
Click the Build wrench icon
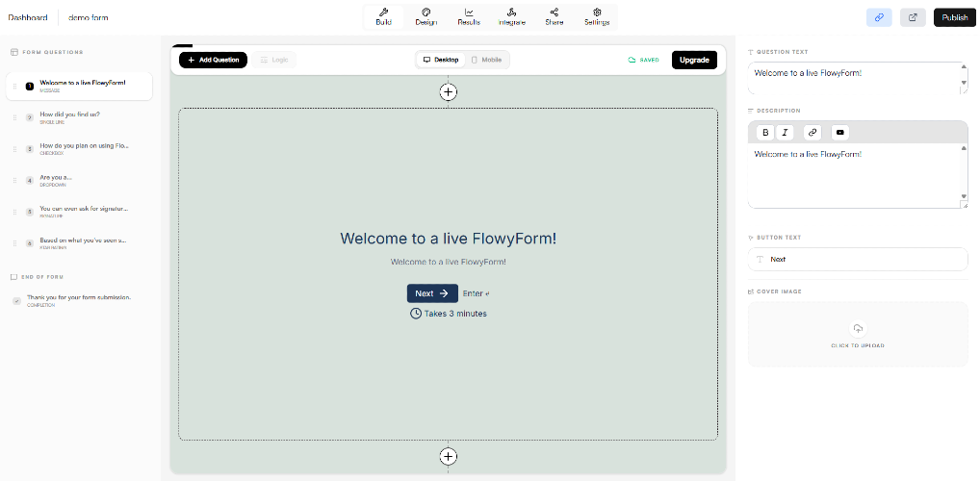384,12
